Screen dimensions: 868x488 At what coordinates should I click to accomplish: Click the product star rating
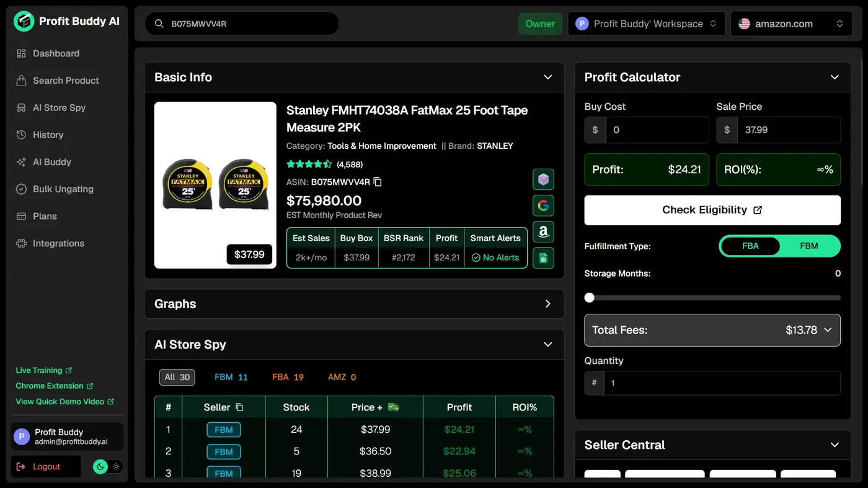[x=309, y=164]
